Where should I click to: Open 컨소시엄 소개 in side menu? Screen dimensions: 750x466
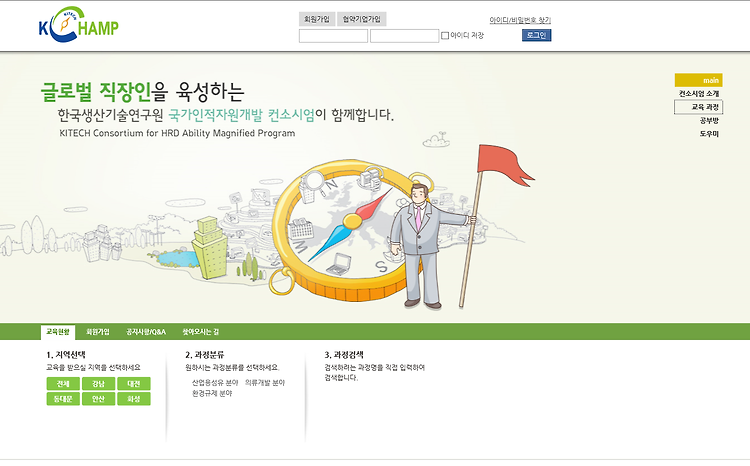pos(699,93)
